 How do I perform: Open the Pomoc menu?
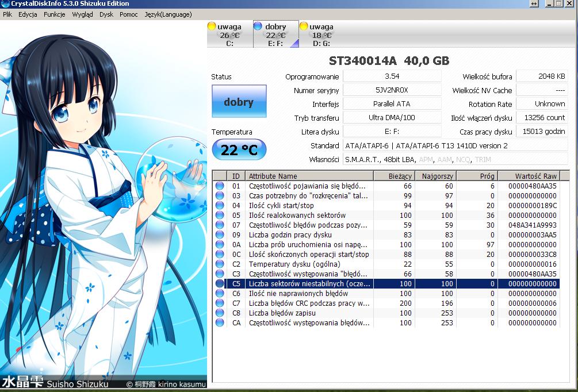click(129, 14)
